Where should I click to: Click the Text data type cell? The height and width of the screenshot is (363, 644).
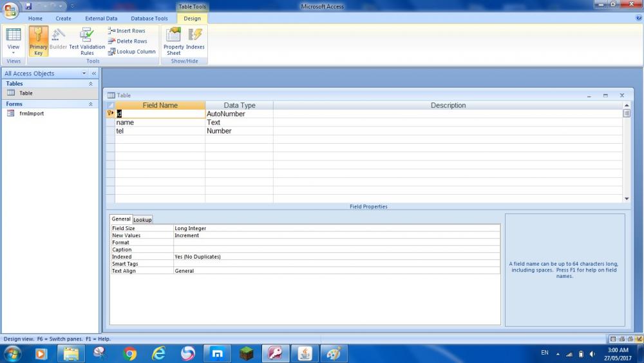pos(239,123)
